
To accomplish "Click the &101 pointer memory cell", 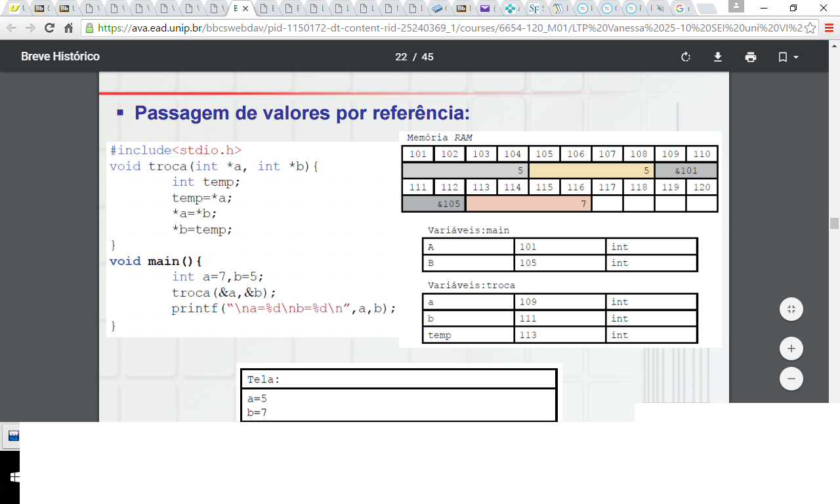I will (x=686, y=171).
